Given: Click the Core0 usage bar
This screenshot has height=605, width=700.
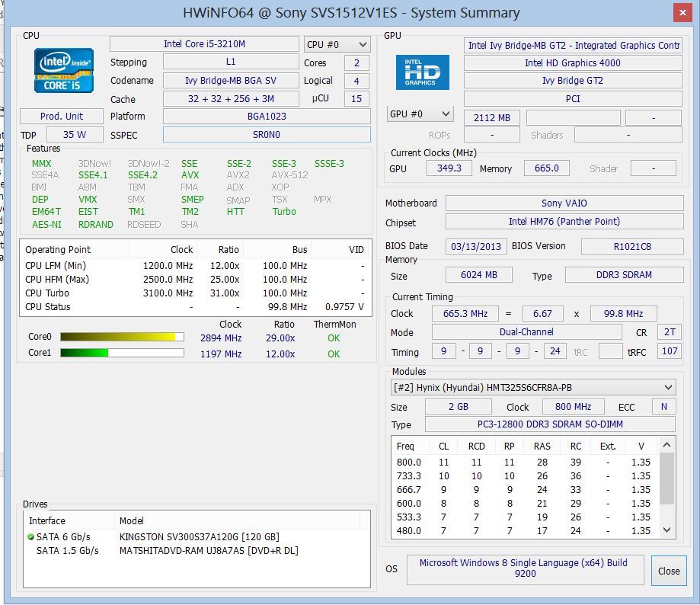Looking at the screenshot, I should point(122,337).
